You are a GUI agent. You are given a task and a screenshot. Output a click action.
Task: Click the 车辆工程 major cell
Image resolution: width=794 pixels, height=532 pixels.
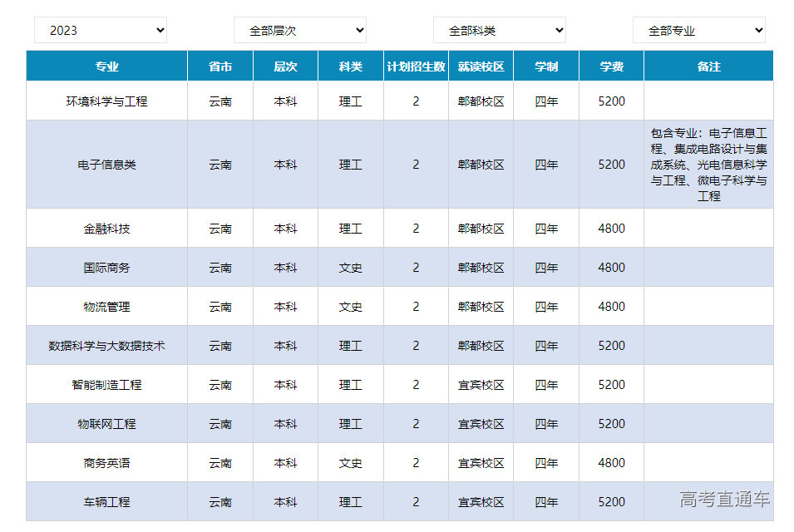pos(106,502)
